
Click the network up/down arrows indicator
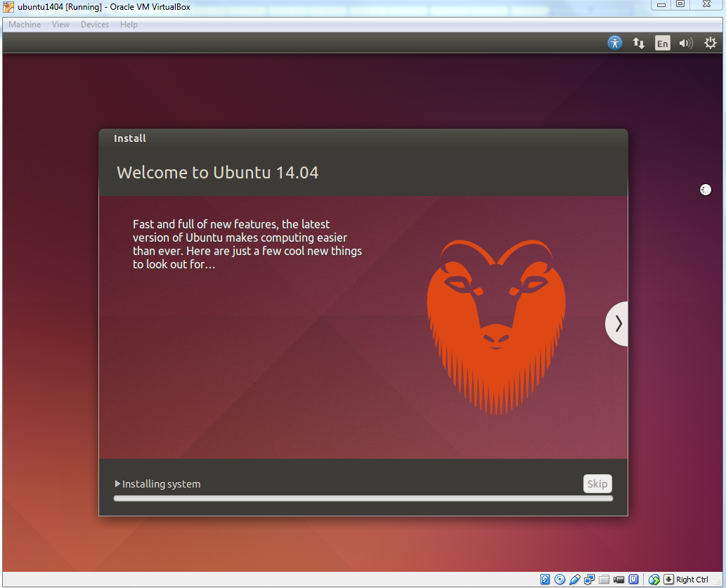coord(639,43)
